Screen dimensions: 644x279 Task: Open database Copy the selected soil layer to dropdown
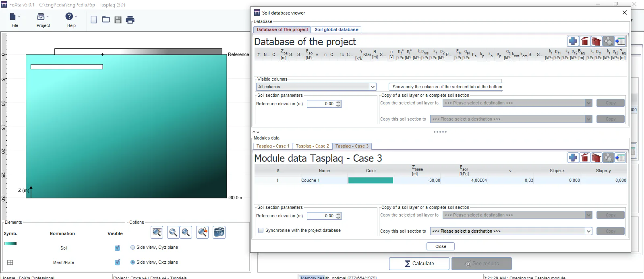tap(518, 103)
